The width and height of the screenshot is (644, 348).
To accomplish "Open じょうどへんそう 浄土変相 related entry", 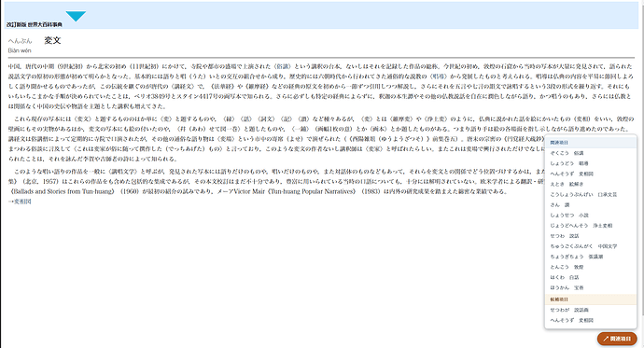I will pyautogui.click(x=581, y=226).
